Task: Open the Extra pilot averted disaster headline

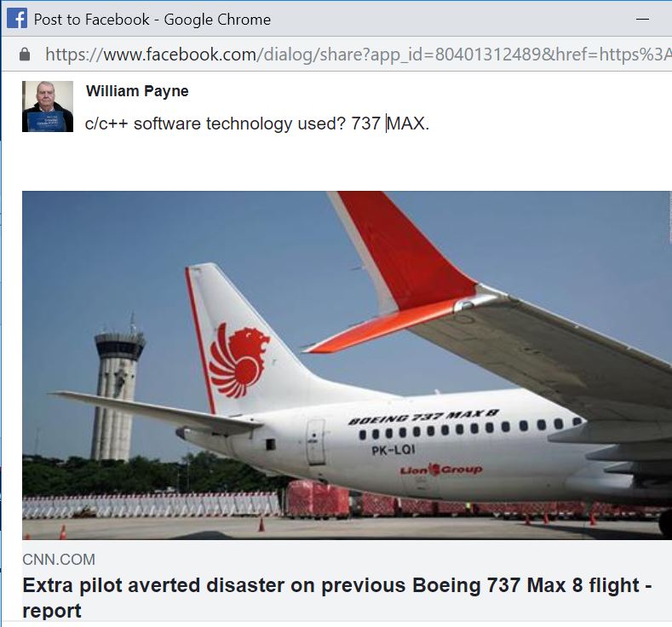Action: tap(337, 597)
